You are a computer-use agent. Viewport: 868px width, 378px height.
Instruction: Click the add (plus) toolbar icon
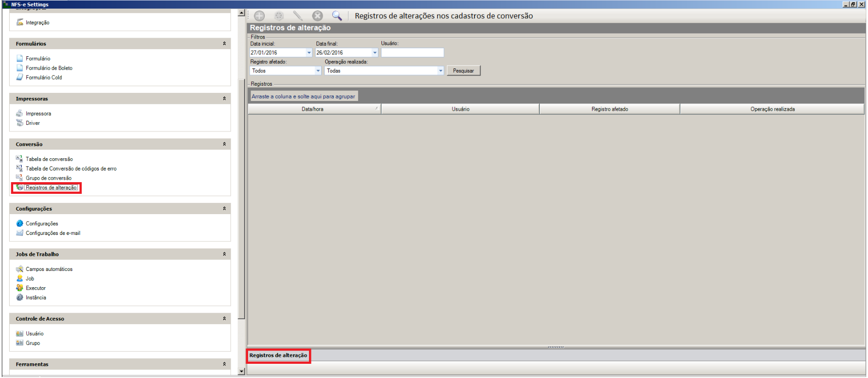coord(259,16)
